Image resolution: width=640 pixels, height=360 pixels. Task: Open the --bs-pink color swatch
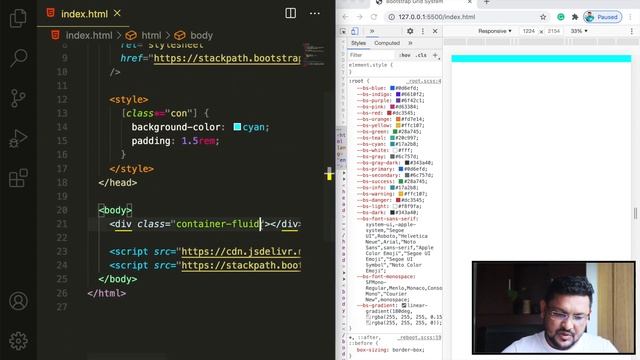click(392, 107)
